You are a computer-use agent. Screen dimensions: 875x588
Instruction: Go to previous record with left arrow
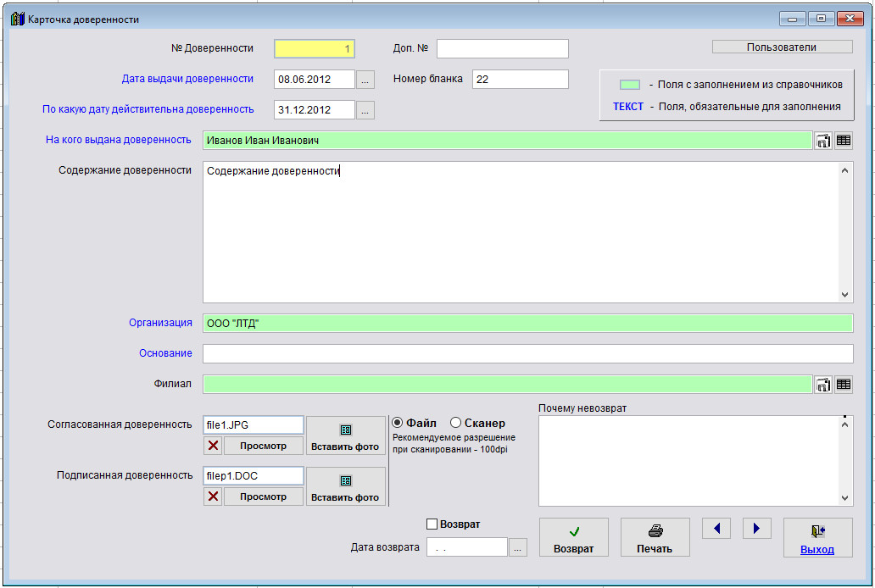coord(716,529)
